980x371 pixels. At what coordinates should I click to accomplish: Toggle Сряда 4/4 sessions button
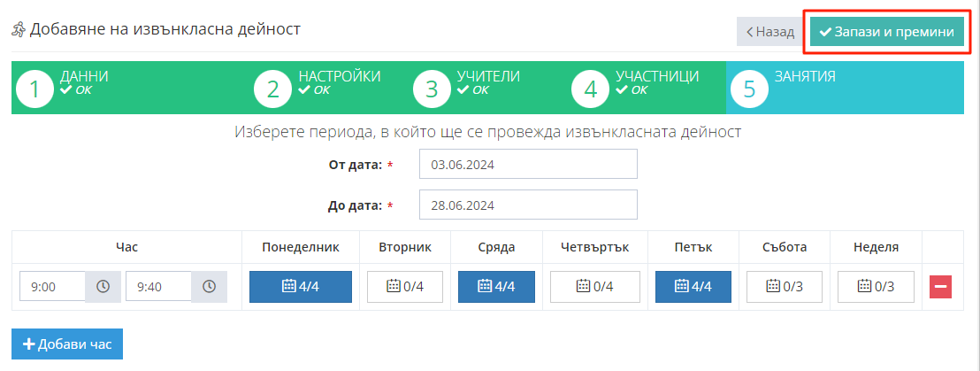point(496,287)
